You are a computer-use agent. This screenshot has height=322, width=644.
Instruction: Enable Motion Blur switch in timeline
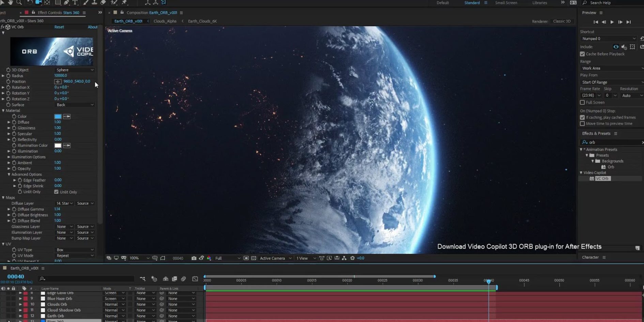(x=183, y=279)
